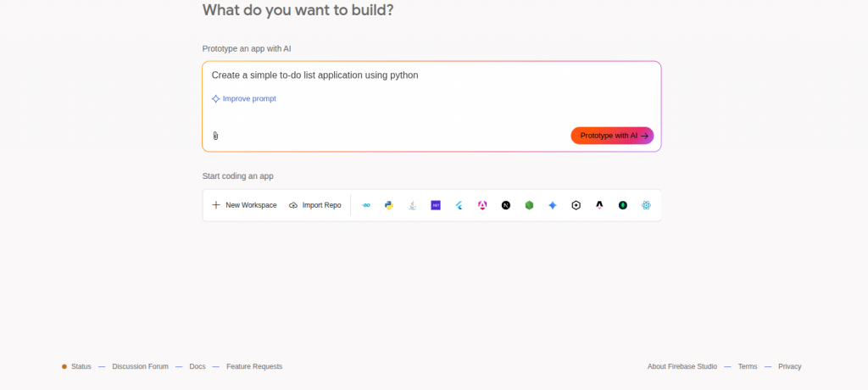
Task: Select the .NET template icon
Action: (x=436, y=205)
